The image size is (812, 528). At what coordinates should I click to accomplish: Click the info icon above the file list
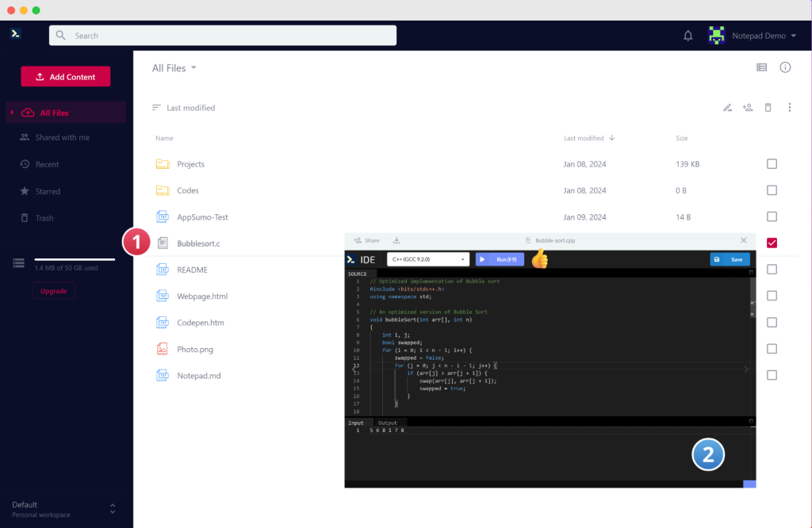[785, 67]
